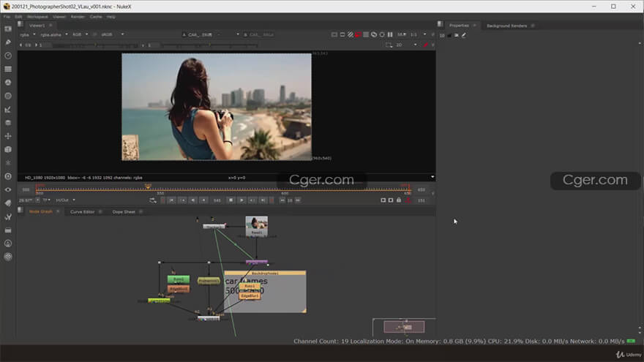Screen dimensions: 644x362
Task: Open the Background Renders tab
Action: [506, 26]
